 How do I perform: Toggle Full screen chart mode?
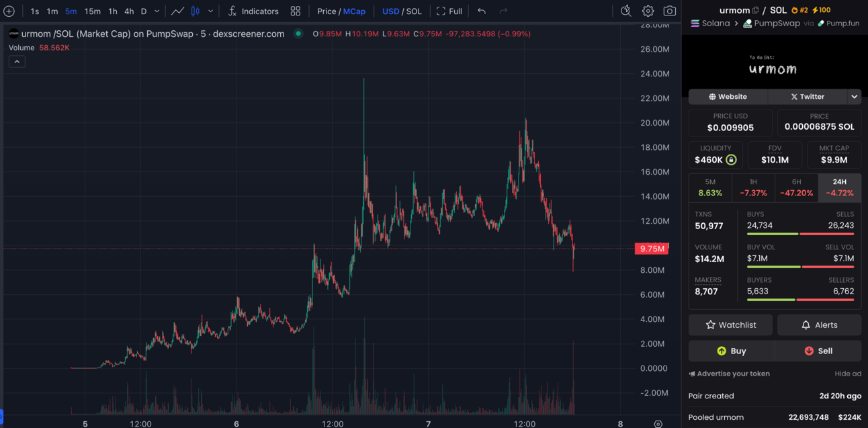[449, 11]
